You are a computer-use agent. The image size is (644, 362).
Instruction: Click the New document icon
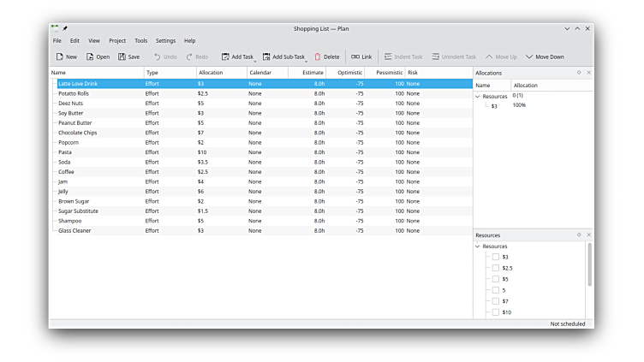(x=60, y=57)
